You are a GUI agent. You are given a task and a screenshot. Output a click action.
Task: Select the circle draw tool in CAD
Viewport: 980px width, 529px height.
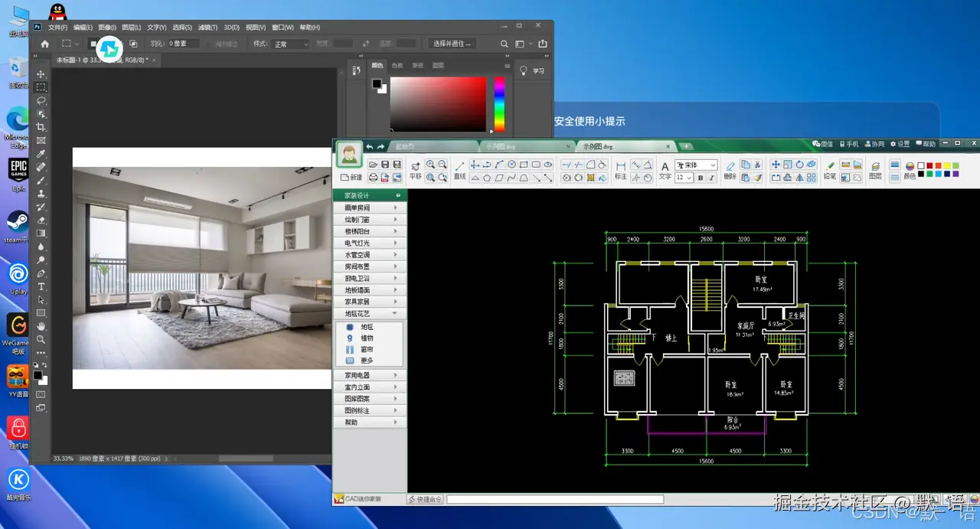point(511,164)
